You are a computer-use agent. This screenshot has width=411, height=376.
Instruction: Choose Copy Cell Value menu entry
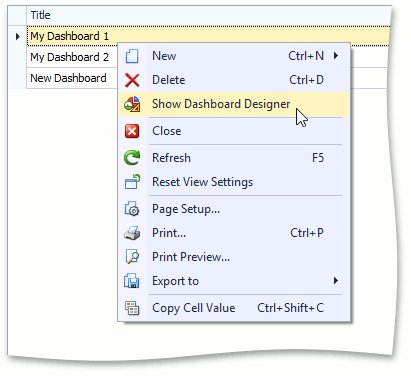(234, 308)
